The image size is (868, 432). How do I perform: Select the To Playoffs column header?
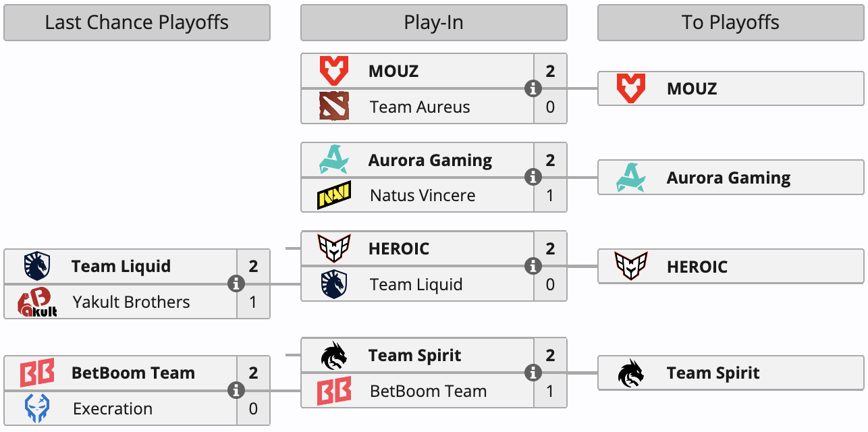click(730, 23)
